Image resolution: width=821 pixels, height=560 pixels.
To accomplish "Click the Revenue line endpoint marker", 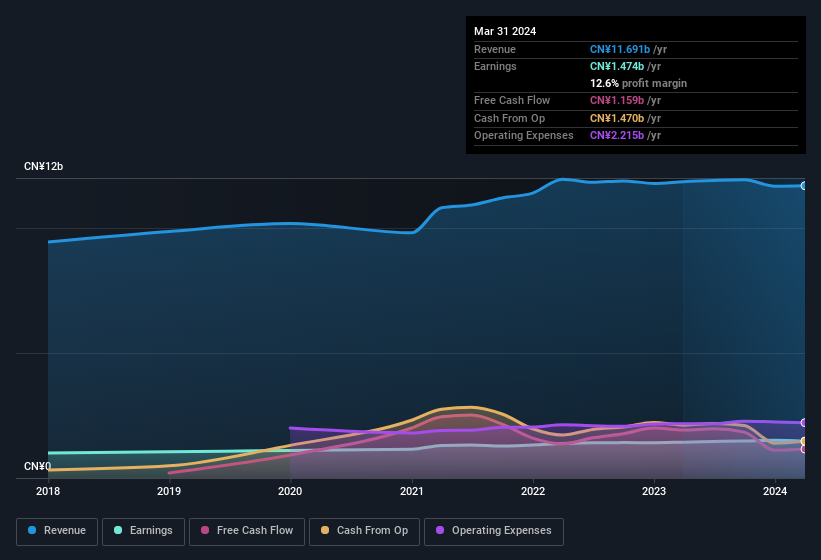I will click(803, 186).
